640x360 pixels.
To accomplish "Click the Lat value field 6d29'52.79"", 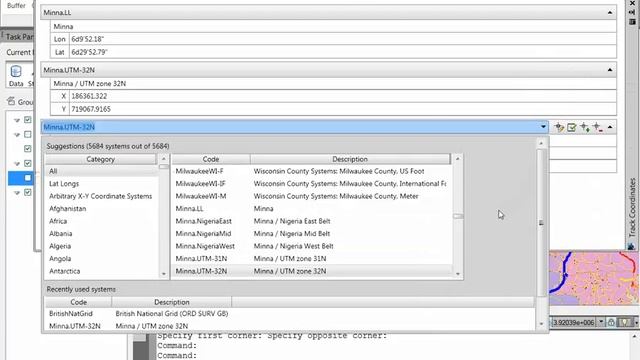I will coord(342,52).
